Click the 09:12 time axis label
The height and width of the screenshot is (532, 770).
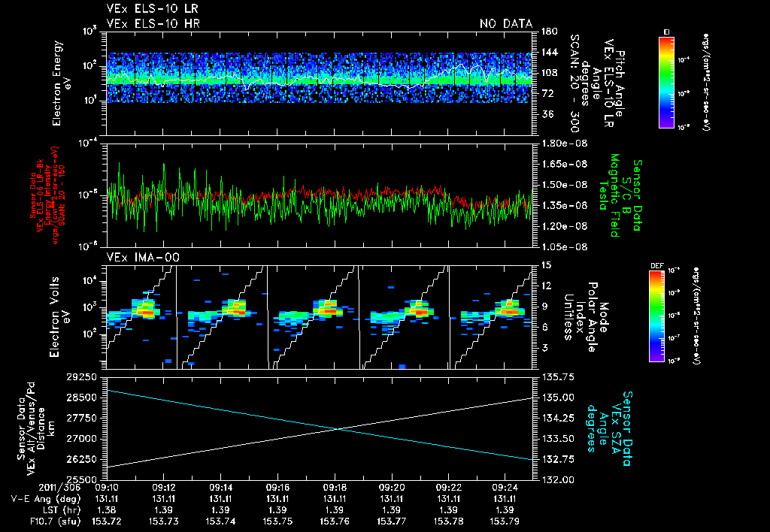[163, 488]
